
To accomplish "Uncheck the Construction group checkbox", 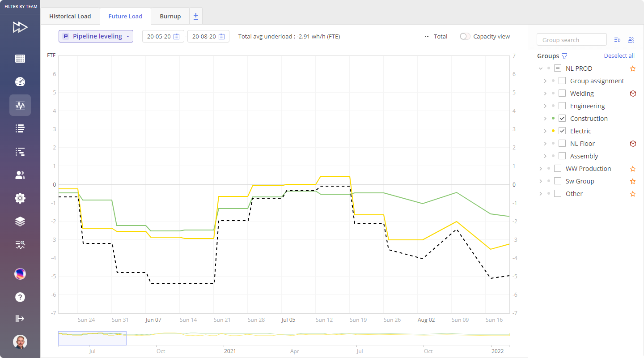I will click(562, 119).
